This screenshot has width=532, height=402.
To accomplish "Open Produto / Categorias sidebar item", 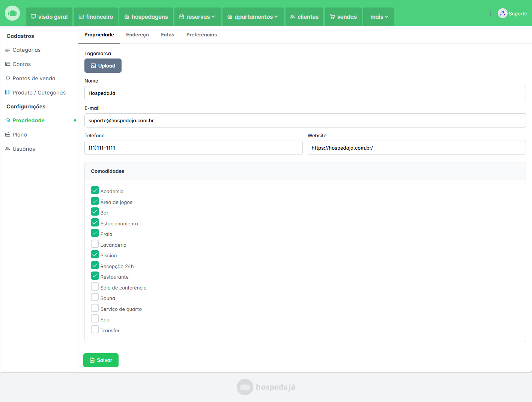I will coord(39,93).
